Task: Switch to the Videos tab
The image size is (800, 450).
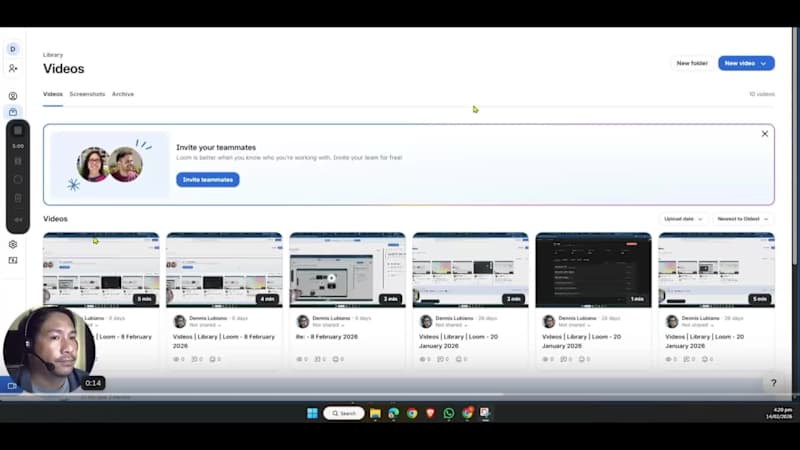Action: pos(53,94)
